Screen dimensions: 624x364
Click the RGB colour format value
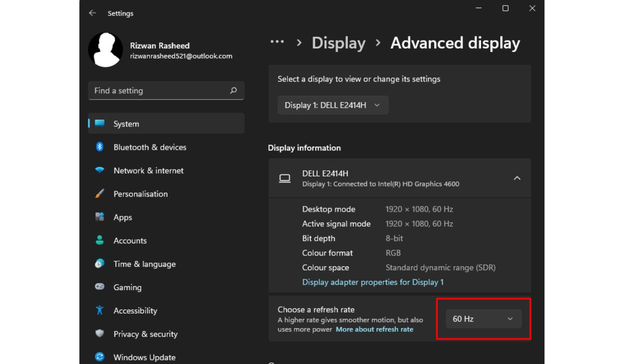[393, 253]
